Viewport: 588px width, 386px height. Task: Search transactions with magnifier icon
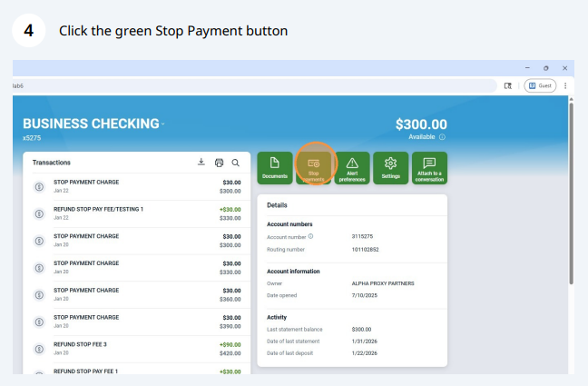235,163
